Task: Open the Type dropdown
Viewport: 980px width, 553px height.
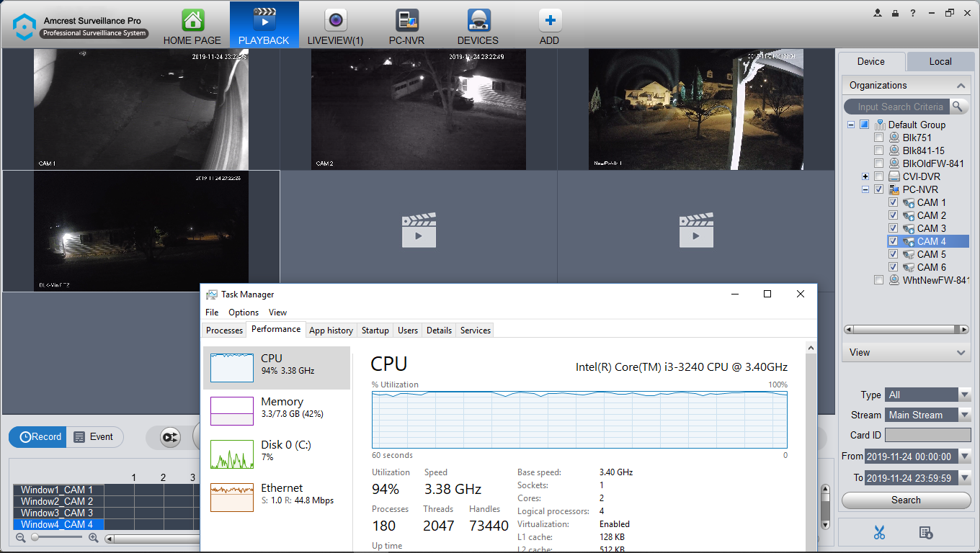Action: click(x=965, y=395)
